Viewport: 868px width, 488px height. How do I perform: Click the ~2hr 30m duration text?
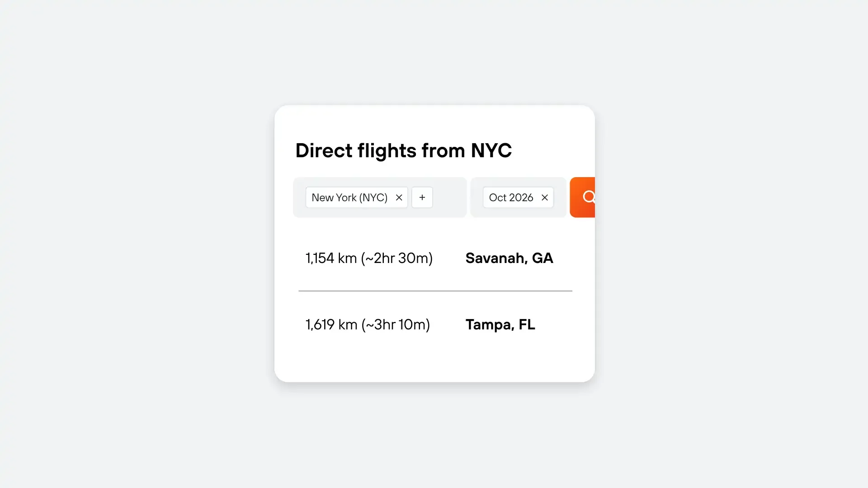coord(397,258)
